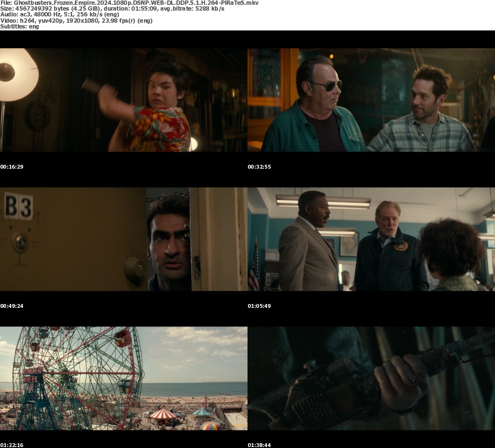Select the dark thumbnail of hand gripping device
Viewport: 495px width, 448px height.
(371, 378)
